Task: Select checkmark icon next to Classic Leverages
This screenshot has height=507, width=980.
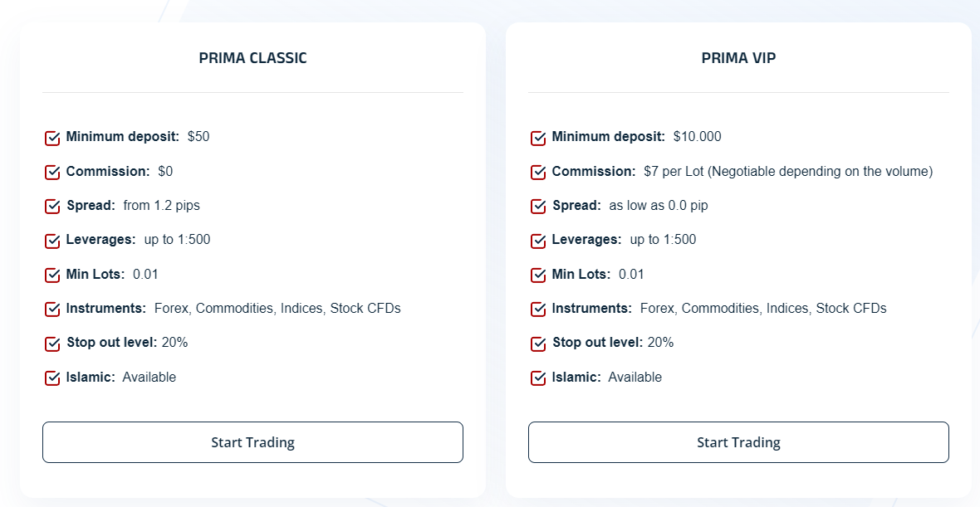Action: [52, 241]
